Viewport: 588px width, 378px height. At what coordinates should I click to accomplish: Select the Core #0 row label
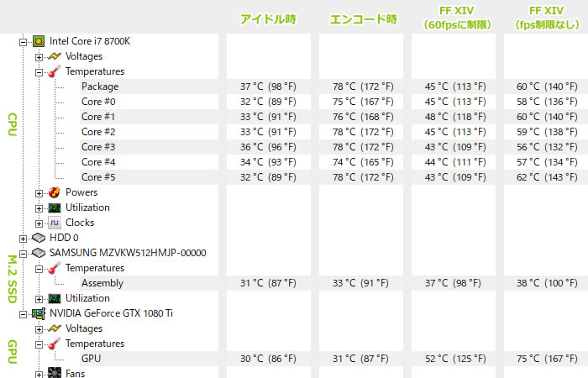(x=98, y=102)
